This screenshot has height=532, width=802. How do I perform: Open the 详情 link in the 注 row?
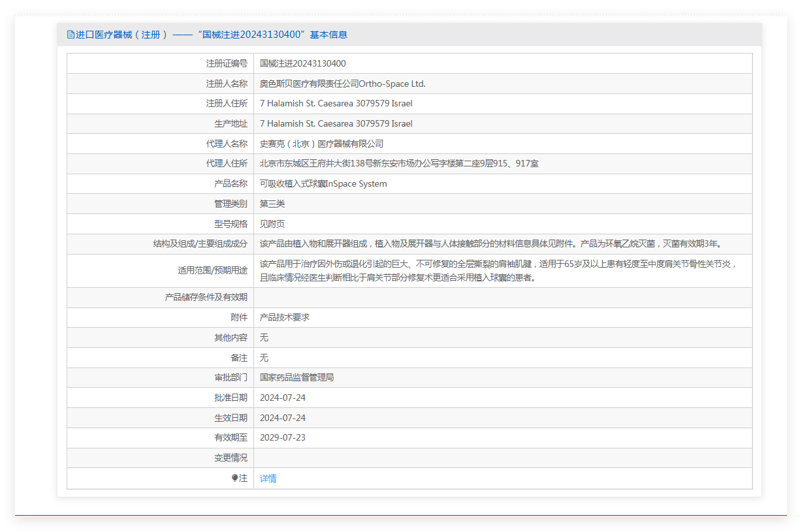pyautogui.click(x=268, y=478)
